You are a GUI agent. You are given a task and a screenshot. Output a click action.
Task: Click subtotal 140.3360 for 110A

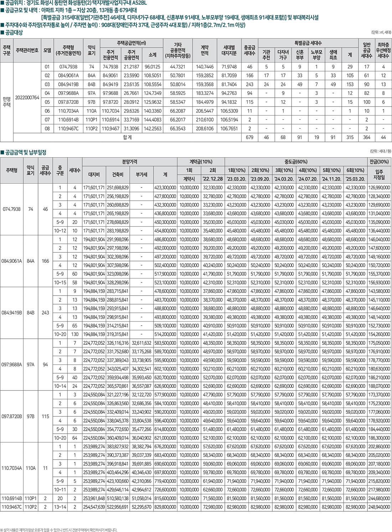click(153, 111)
